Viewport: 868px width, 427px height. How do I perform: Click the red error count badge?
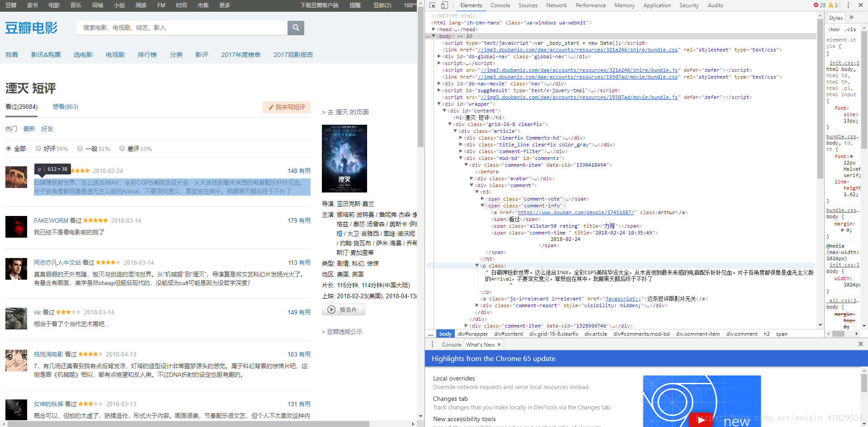pyautogui.click(x=820, y=5)
